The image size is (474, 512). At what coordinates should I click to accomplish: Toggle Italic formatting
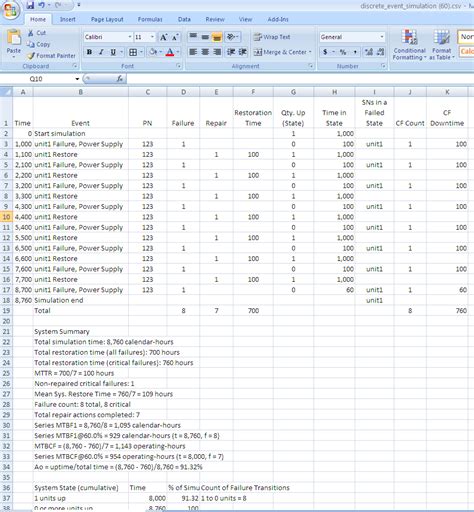101,52
